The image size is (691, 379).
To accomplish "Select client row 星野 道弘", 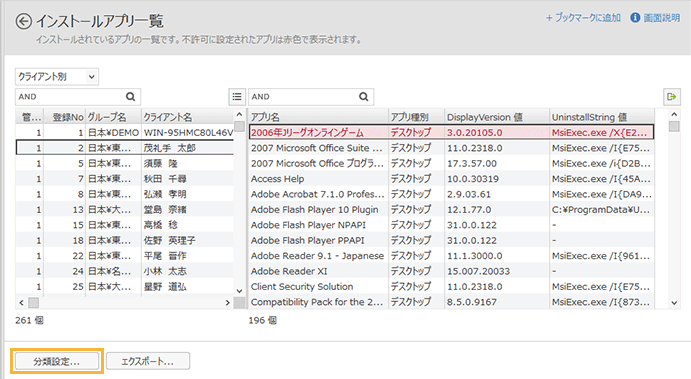I will click(125, 287).
